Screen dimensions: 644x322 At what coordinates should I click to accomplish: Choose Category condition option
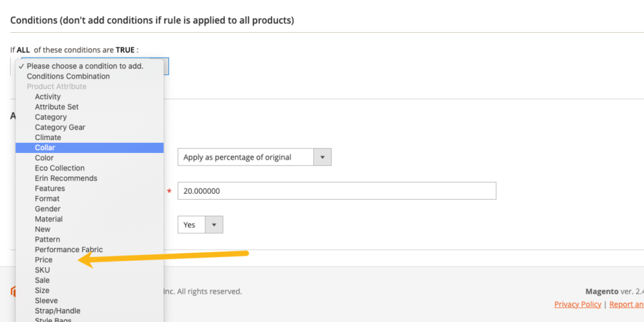pyautogui.click(x=51, y=117)
